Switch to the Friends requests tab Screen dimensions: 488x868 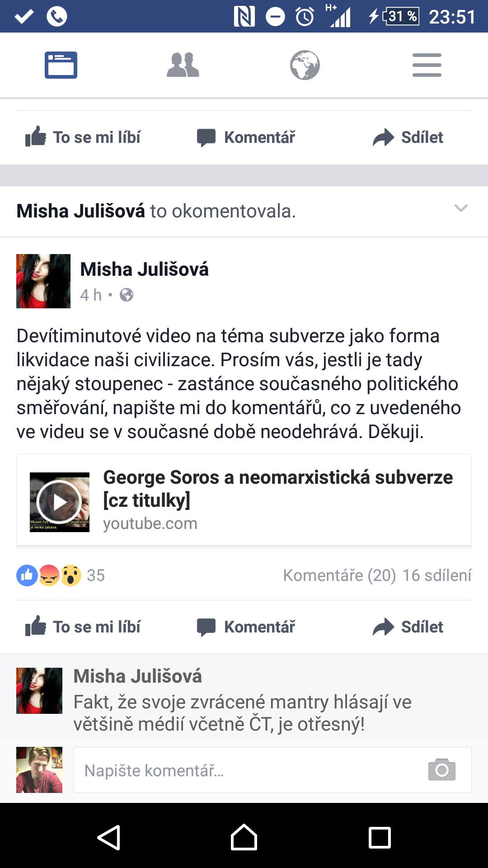[x=183, y=65]
